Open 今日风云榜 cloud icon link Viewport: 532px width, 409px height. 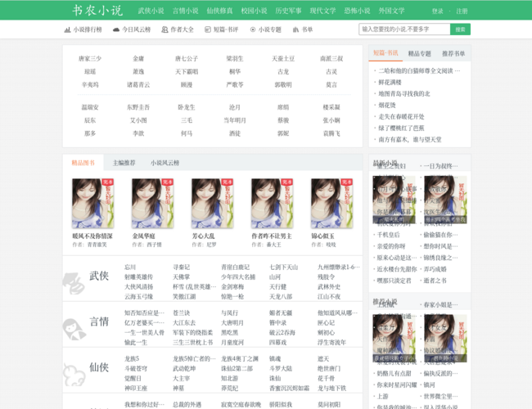click(116, 29)
